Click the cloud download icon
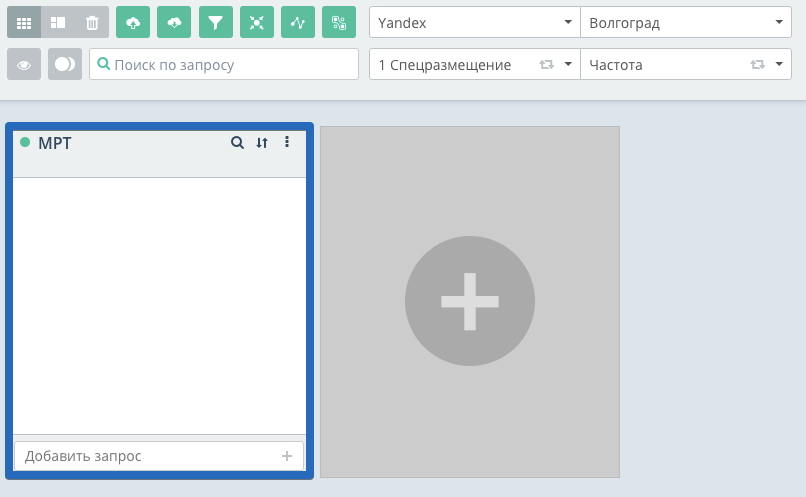This screenshot has width=806, height=497. coord(174,22)
